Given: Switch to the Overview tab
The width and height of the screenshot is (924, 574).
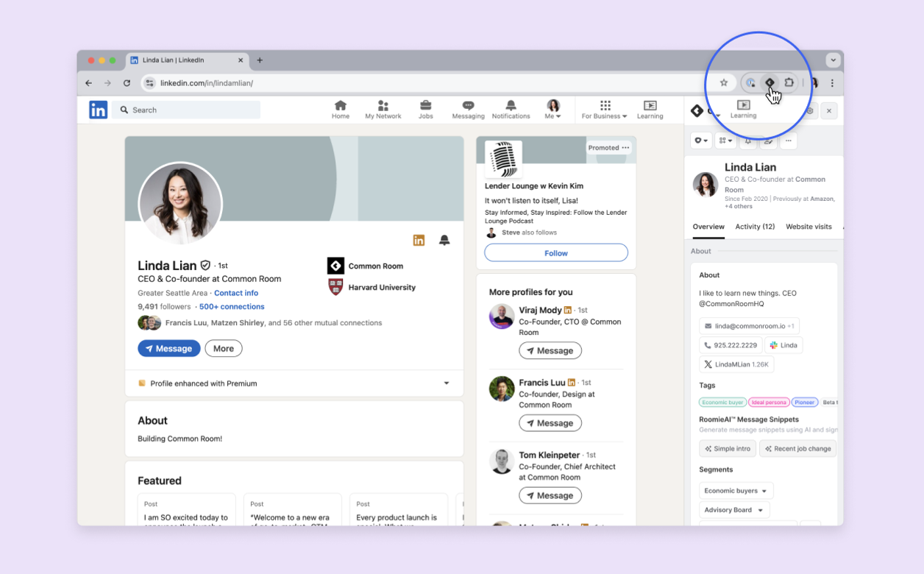Looking at the screenshot, I should [708, 227].
